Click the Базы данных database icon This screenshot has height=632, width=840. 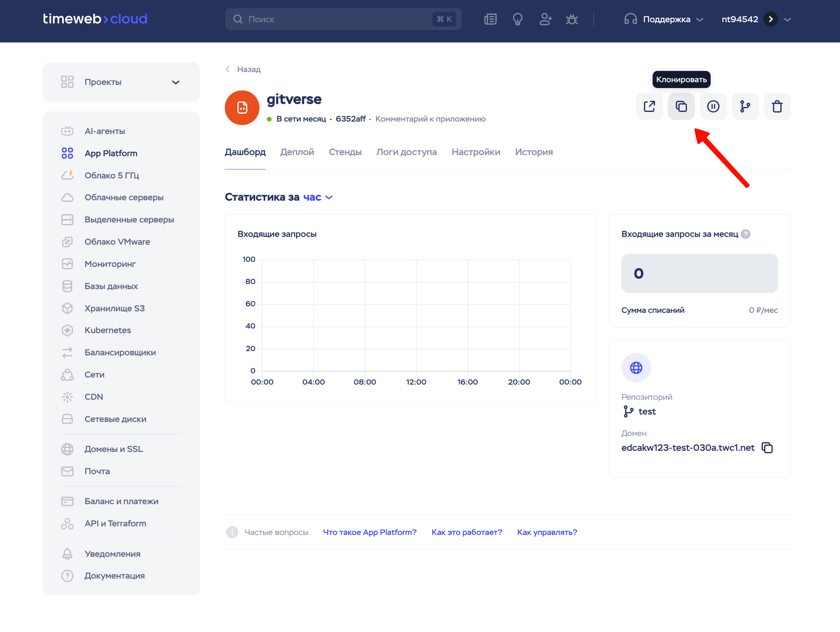coord(67,286)
